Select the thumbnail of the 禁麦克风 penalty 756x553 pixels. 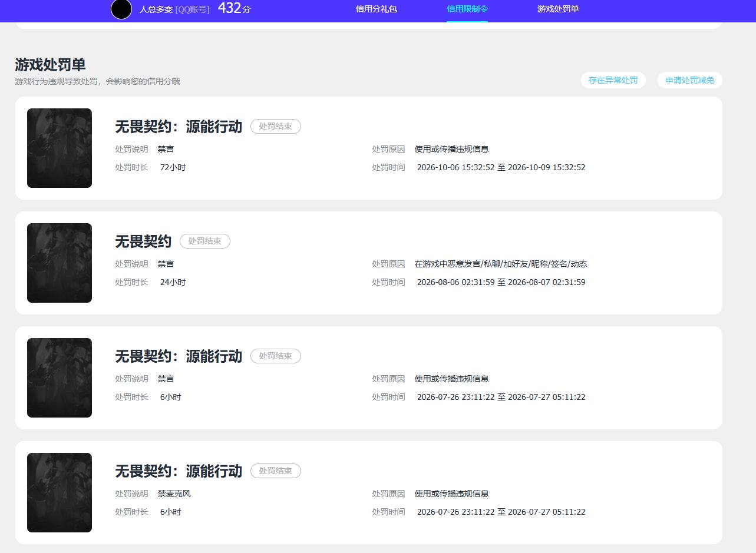click(60, 492)
